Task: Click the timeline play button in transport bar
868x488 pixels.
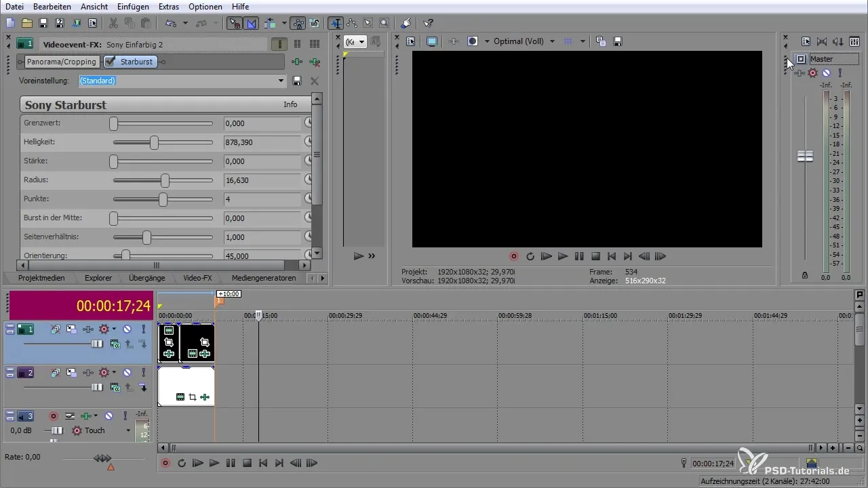Action: 214,464
